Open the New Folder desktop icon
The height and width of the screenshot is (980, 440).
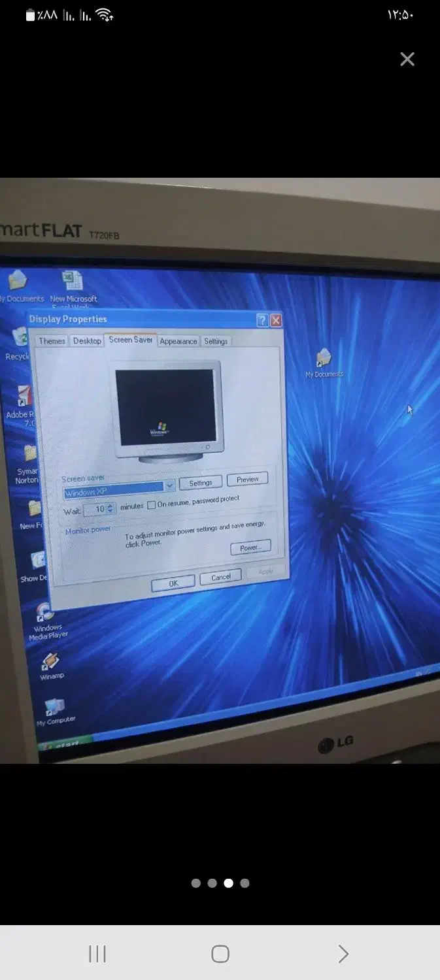33,515
